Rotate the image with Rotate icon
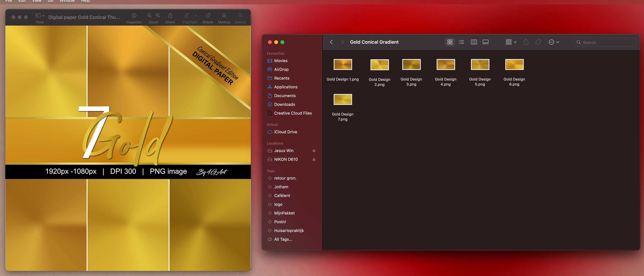644x276 pixels. tap(208, 15)
